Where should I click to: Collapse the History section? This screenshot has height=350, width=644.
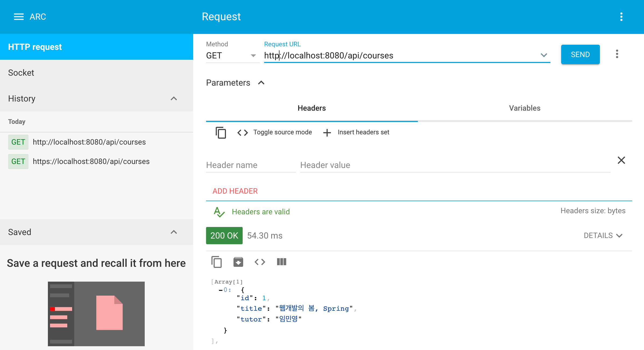coord(174,99)
